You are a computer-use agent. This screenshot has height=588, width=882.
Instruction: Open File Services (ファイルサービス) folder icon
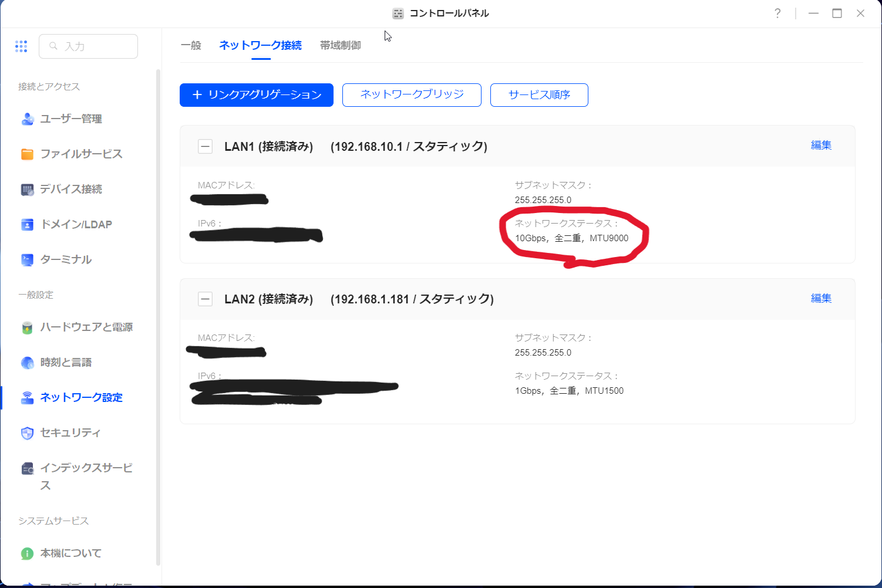click(28, 154)
